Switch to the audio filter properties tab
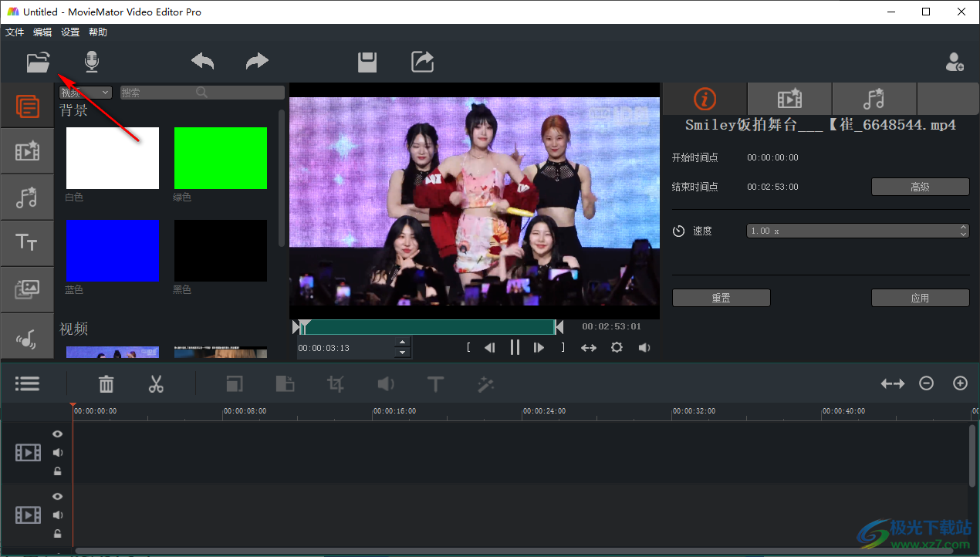Viewport: 980px width, 557px height. (874, 99)
